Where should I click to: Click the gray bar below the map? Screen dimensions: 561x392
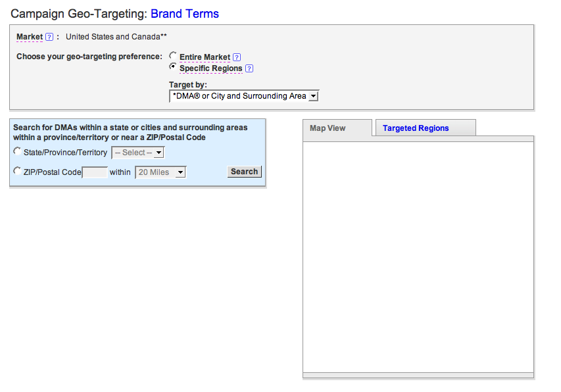[418, 376]
